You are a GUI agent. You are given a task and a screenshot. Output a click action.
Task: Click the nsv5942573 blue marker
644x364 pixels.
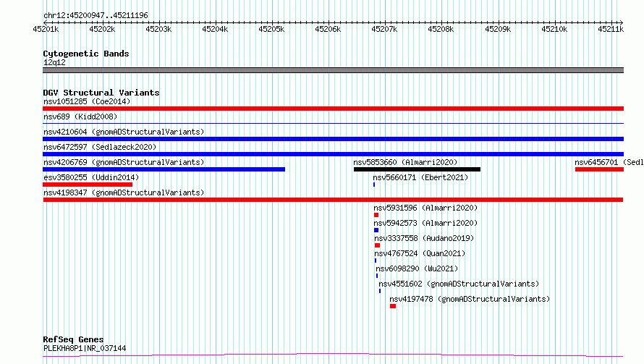tap(376, 230)
